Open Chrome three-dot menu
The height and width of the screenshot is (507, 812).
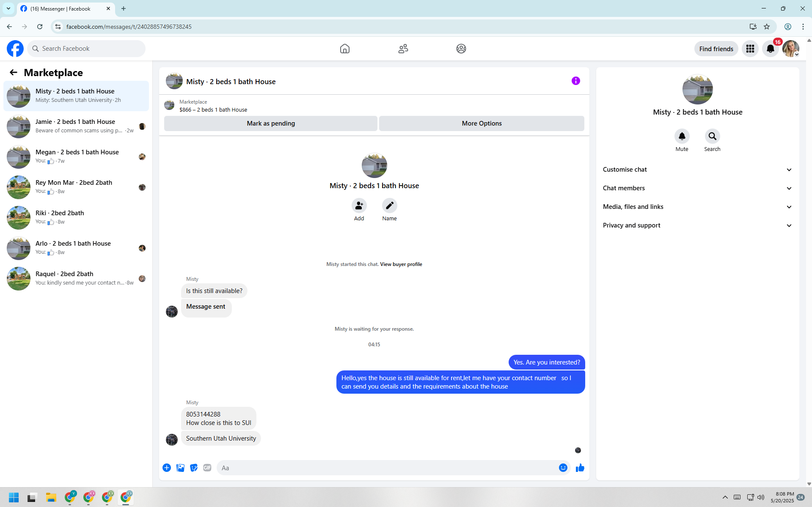point(803,27)
